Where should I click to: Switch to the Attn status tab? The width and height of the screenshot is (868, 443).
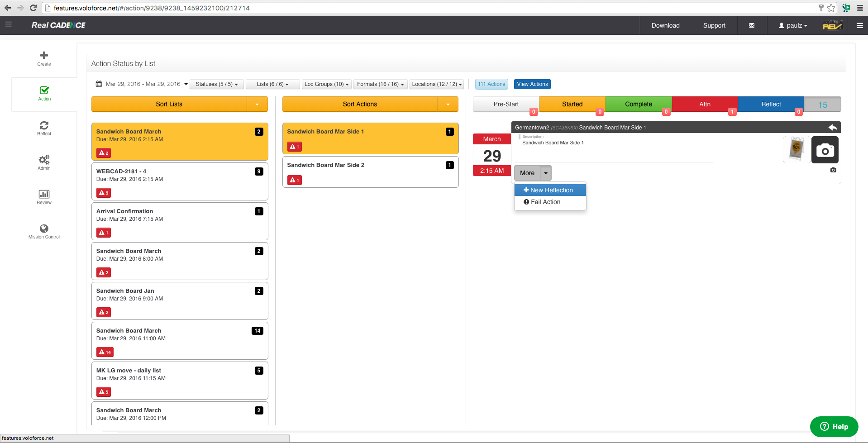(x=705, y=105)
